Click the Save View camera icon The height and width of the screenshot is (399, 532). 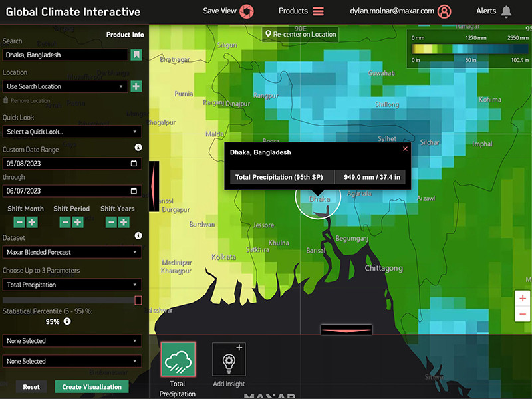pos(247,11)
